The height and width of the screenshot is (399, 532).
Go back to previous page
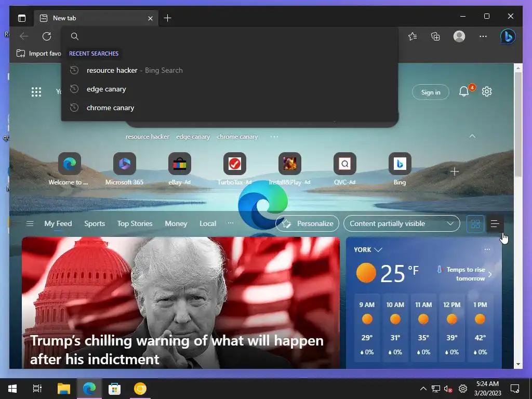[24, 36]
